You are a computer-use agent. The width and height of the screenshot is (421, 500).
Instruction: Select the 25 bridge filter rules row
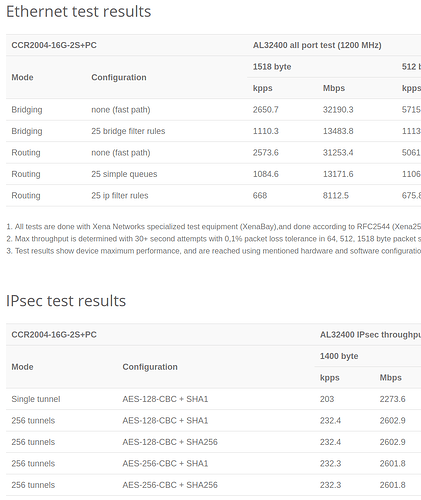coord(213,131)
